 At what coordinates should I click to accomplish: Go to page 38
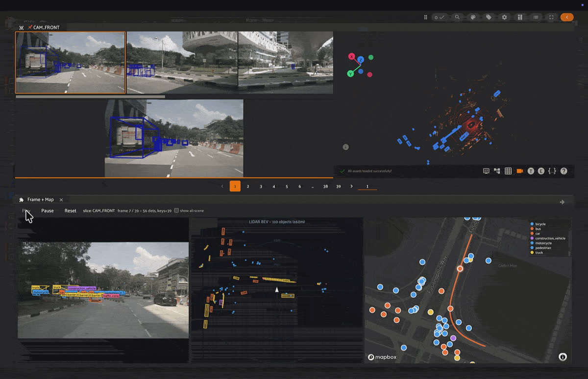(325, 186)
